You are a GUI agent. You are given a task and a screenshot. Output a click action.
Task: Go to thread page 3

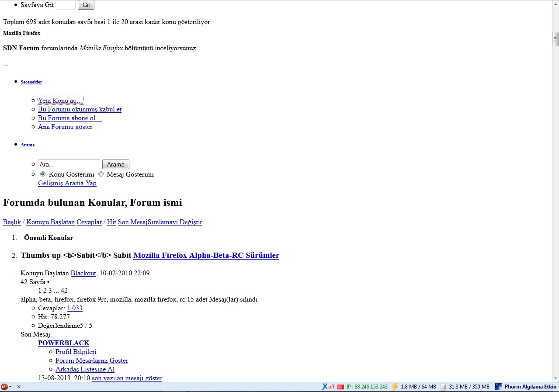50,291
